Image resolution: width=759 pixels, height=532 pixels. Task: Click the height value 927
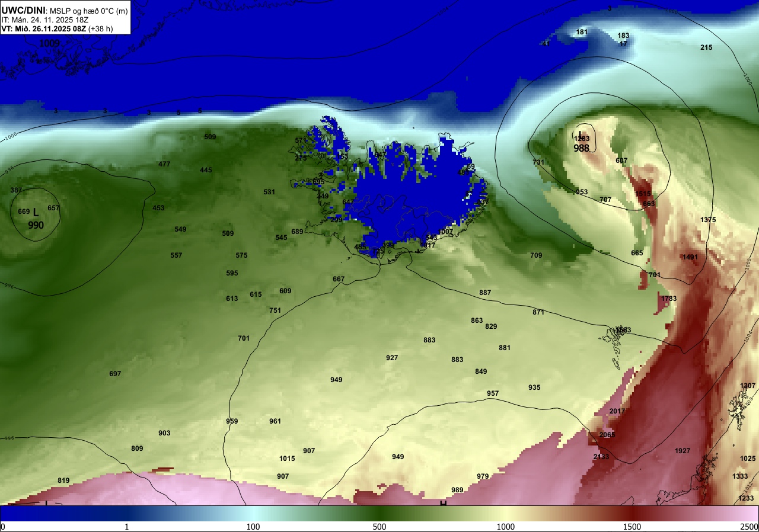[x=392, y=358]
